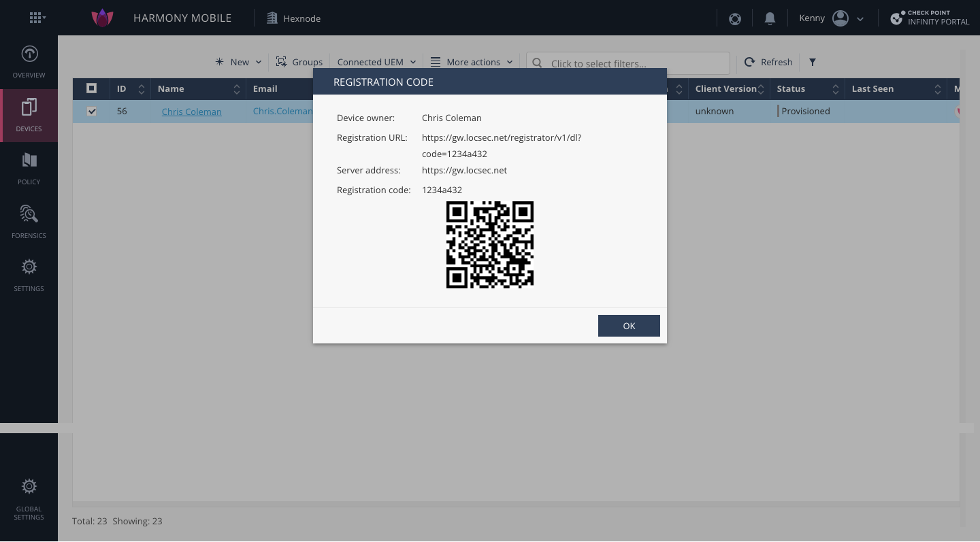Click the registration URL text
The height and width of the screenshot is (542, 980).
point(502,146)
